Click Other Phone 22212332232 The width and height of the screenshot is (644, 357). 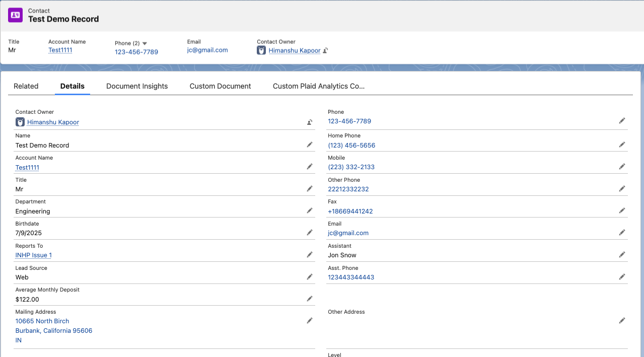click(x=348, y=189)
